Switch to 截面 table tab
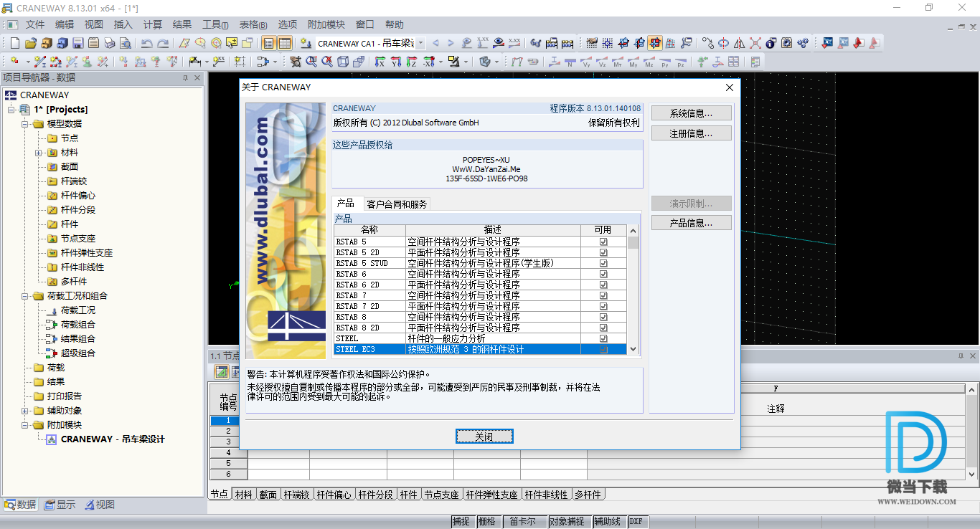Image resolution: width=980 pixels, height=529 pixels. click(x=268, y=495)
